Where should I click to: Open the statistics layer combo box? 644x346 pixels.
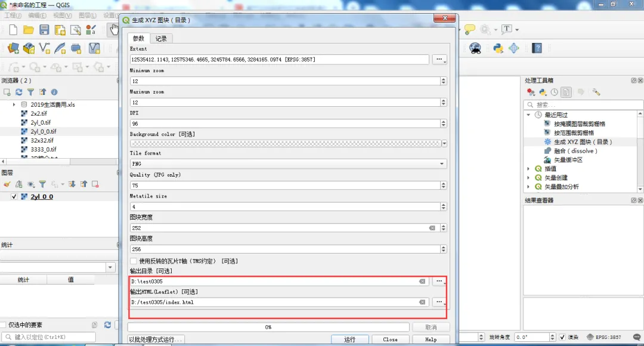point(57,267)
